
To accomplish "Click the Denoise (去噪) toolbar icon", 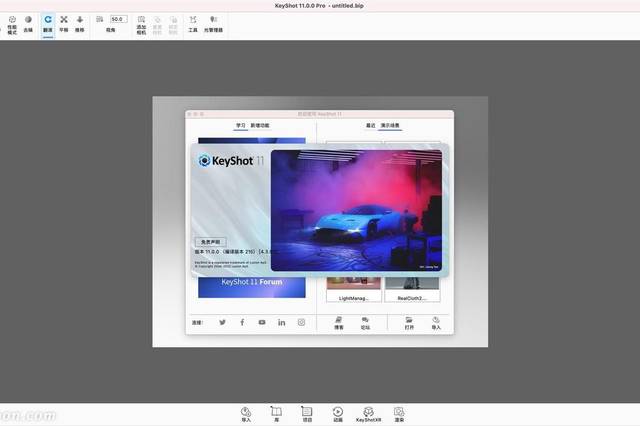I will [x=28, y=24].
